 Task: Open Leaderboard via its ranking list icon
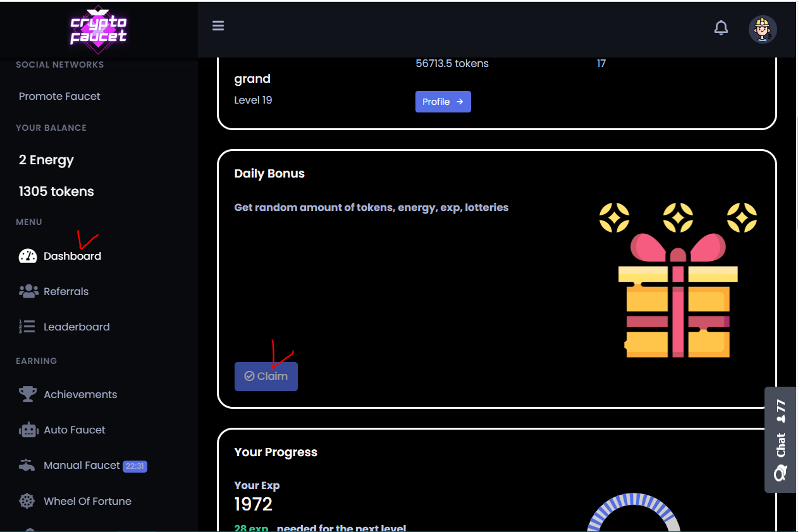click(27, 327)
